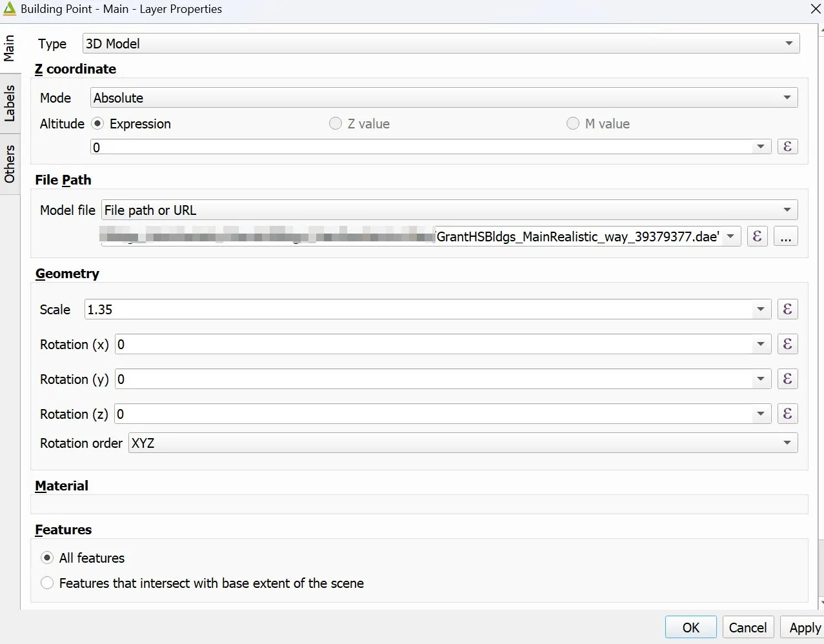Expand the Rotation (x) dropdown arrow
Viewport: 824px width, 644px height.
(x=761, y=344)
